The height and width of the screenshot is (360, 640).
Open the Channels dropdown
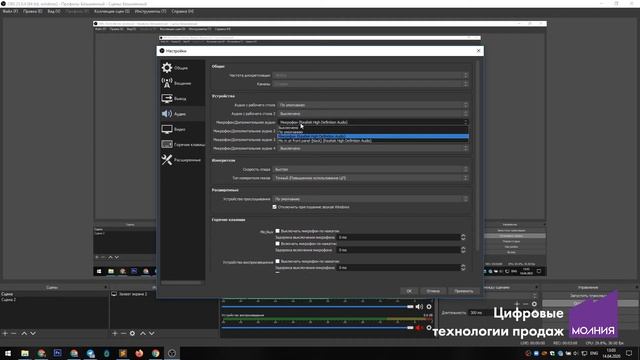tap(371, 84)
